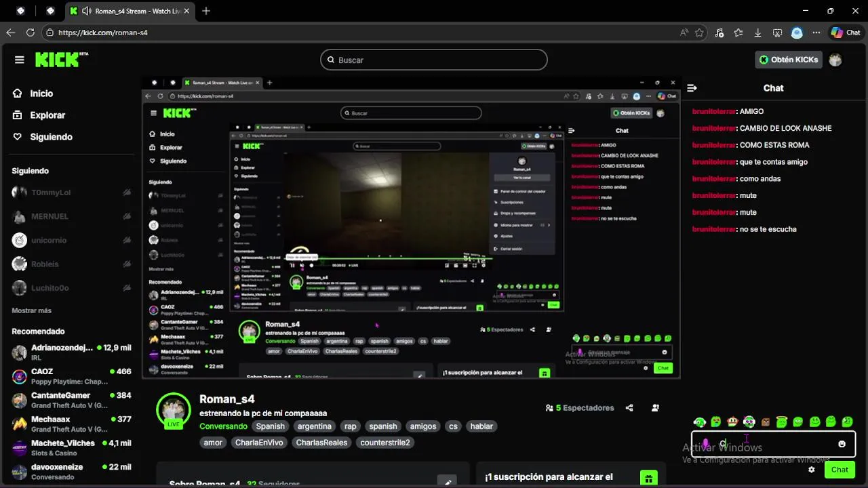Click the 5 Espectadores viewer count

(580, 408)
